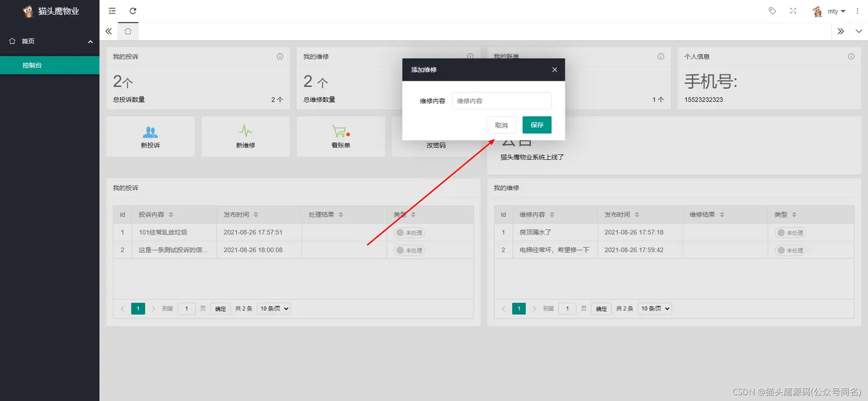
Task: Click next page arrow in repairs table
Action: tap(535, 309)
